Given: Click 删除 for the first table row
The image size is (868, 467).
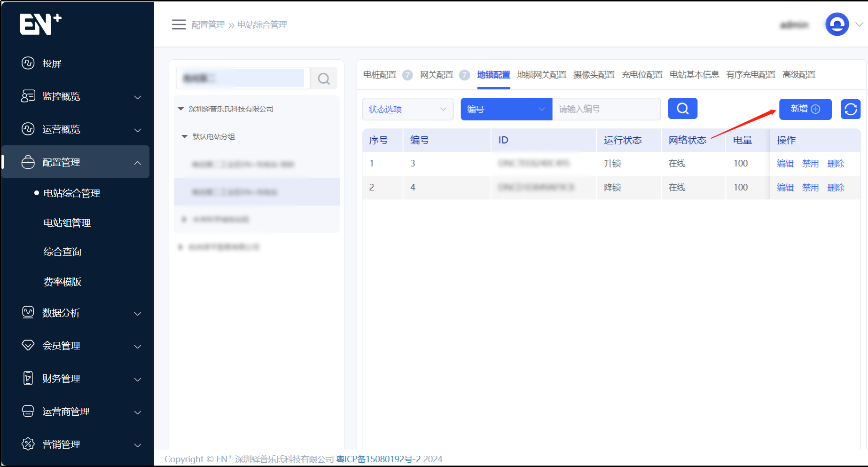Looking at the screenshot, I should point(836,164).
